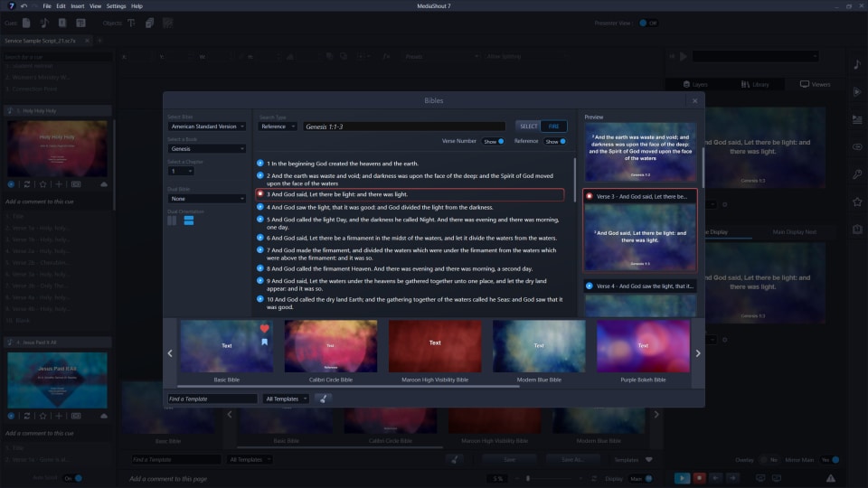Select the stacked dual orientation icon

click(x=189, y=221)
